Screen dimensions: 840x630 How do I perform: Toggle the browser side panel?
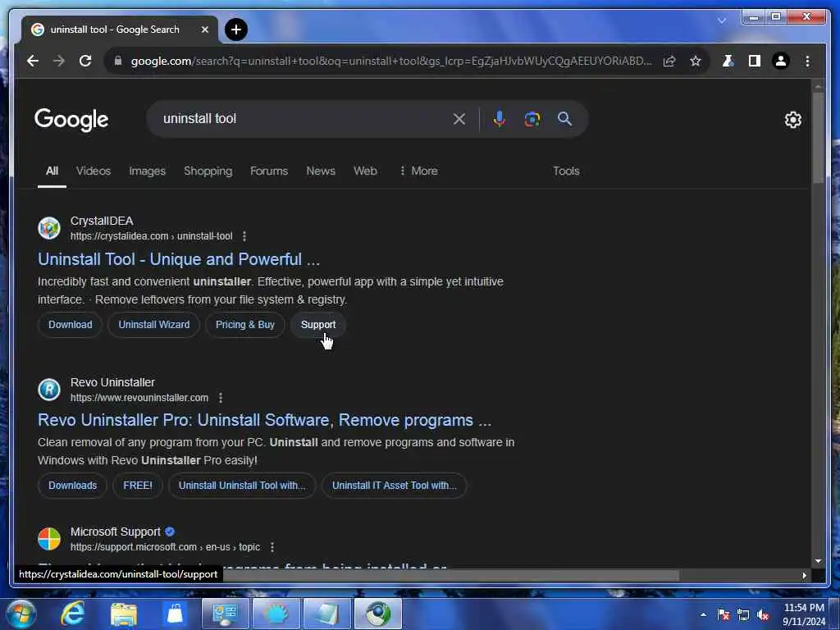click(x=755, y=61)
